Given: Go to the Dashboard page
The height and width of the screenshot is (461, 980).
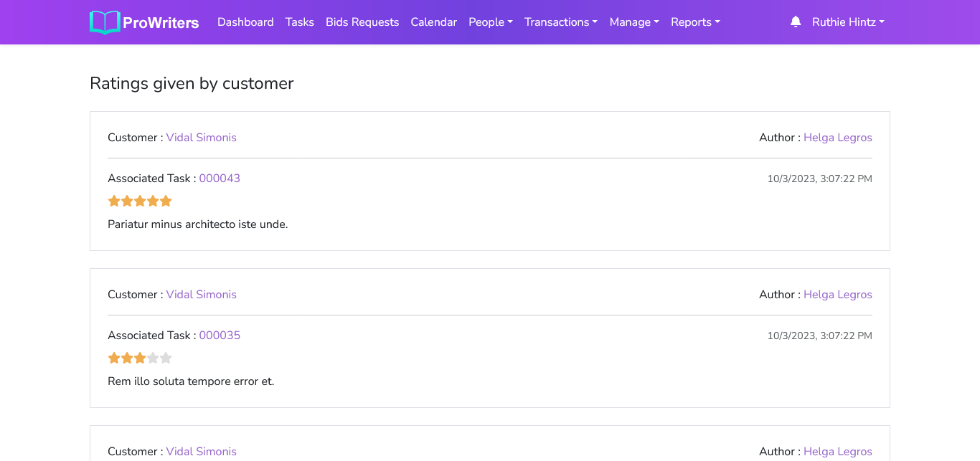Looking at the screenshot, I should [x=245, y=22].
